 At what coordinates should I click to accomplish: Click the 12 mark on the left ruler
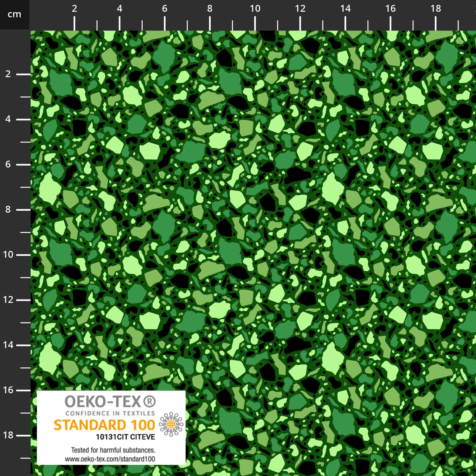click(x=8, y=300)
